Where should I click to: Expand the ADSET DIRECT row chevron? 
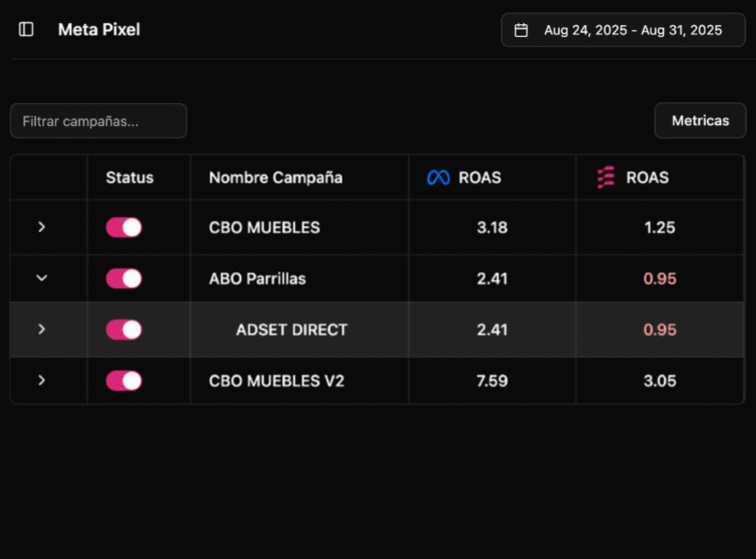point(42,330)
